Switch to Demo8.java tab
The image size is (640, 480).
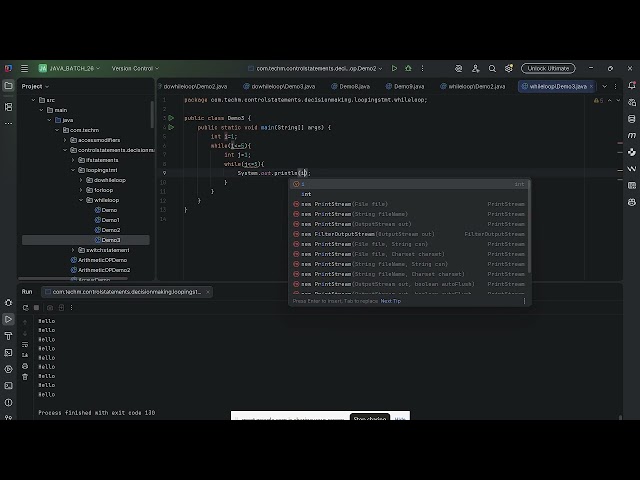point(351,87)
